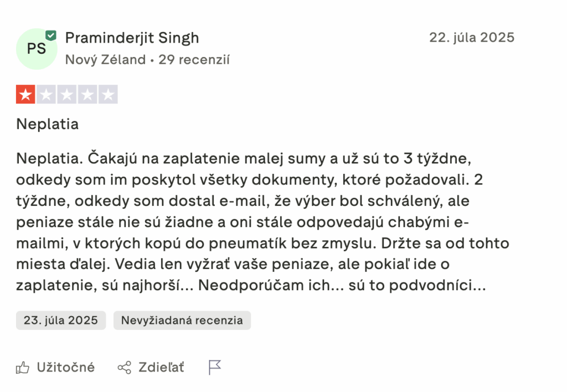This screenshot has height=392, width=567.
Task: Click the review title Neplatia
Action: [48, 124]
